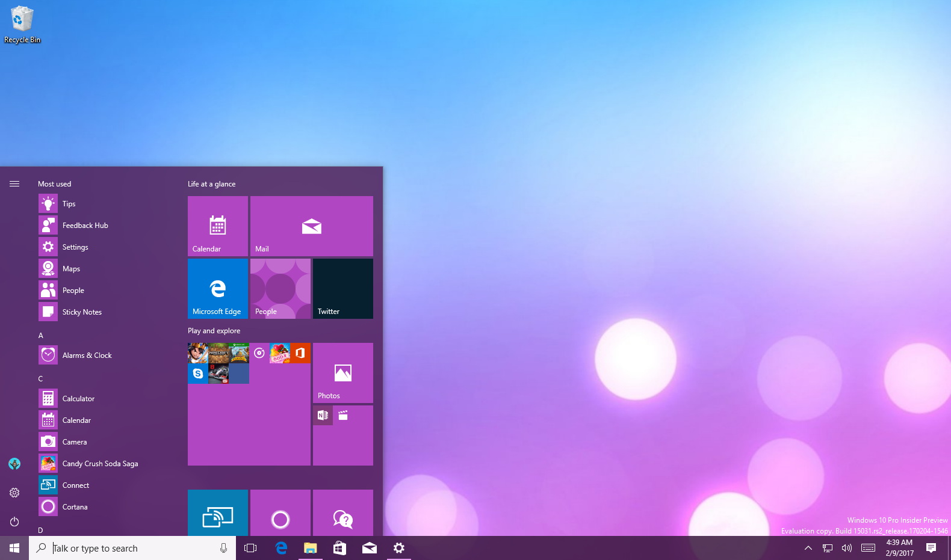
Task: Open the Twitter tile
Action: (x=343, y=289)
